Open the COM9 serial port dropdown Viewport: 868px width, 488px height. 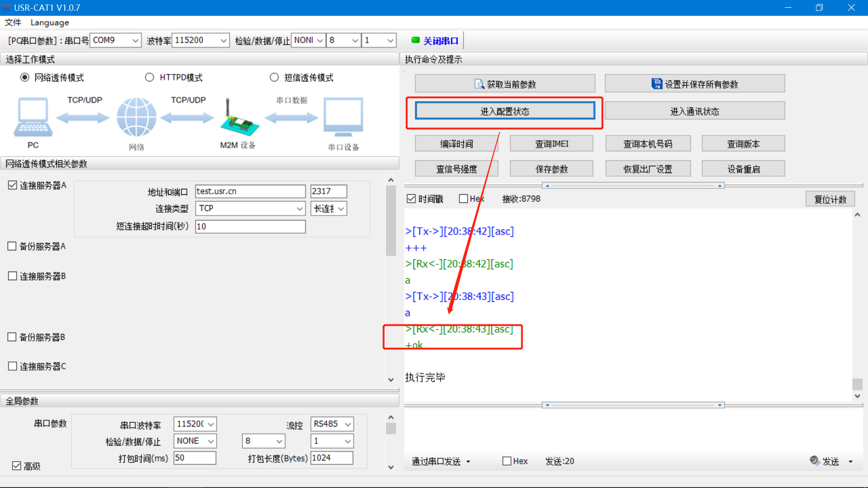[x=135, y=41]
